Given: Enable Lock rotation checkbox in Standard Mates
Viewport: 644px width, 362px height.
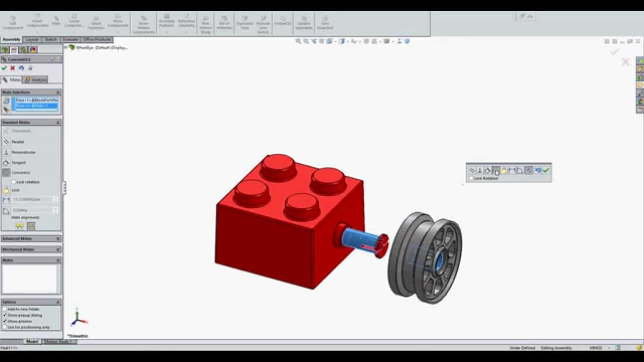Looking at the screenshot, I should (14, 182).
